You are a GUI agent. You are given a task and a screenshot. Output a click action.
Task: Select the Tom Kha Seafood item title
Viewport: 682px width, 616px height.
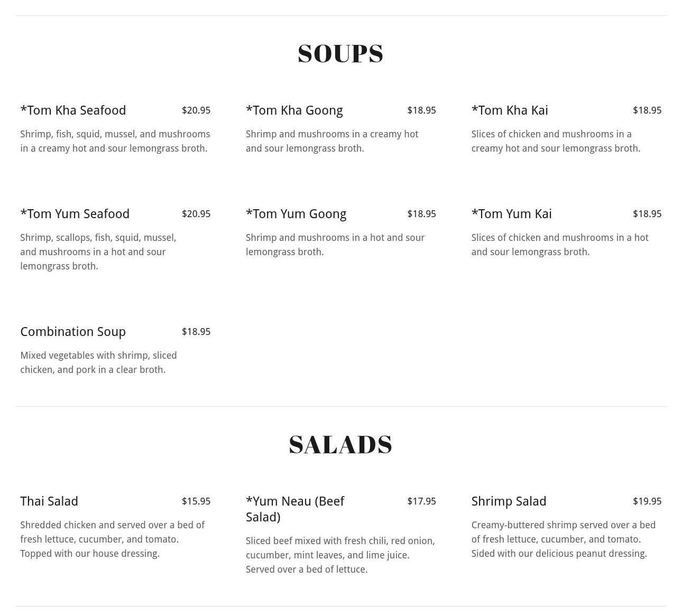pos(73,110)
